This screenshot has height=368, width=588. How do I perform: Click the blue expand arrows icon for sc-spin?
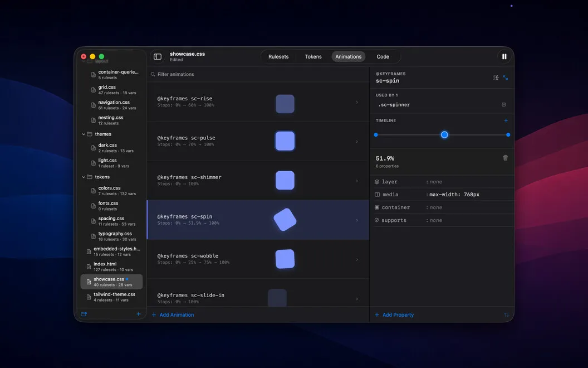point(506,78)
